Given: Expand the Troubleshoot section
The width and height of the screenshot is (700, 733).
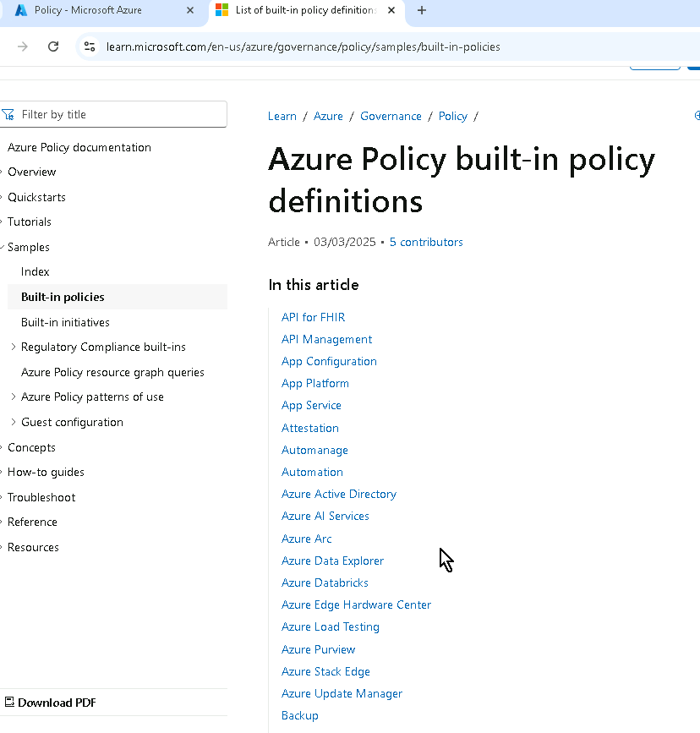Looking at the screenshot, I should click(41, 497).
